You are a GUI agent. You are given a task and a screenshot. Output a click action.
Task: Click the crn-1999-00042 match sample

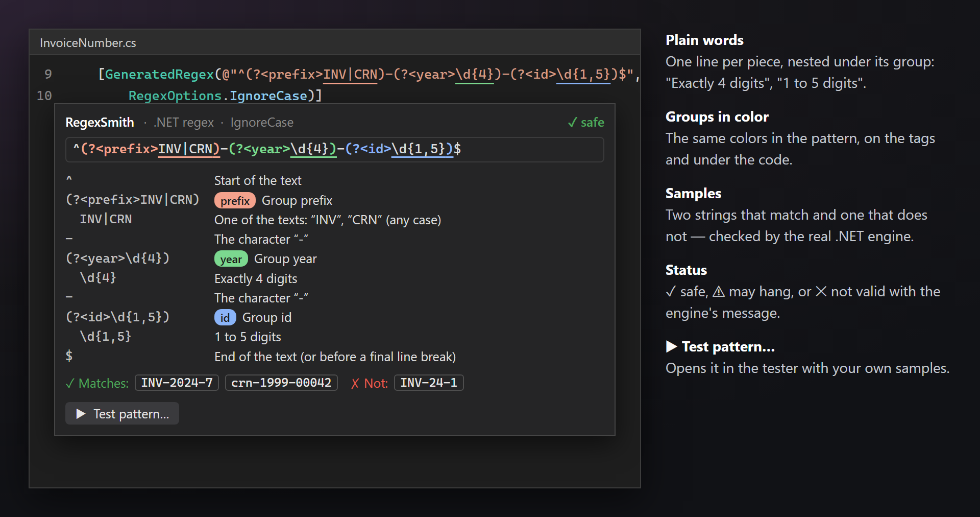[x=281, y=383]
